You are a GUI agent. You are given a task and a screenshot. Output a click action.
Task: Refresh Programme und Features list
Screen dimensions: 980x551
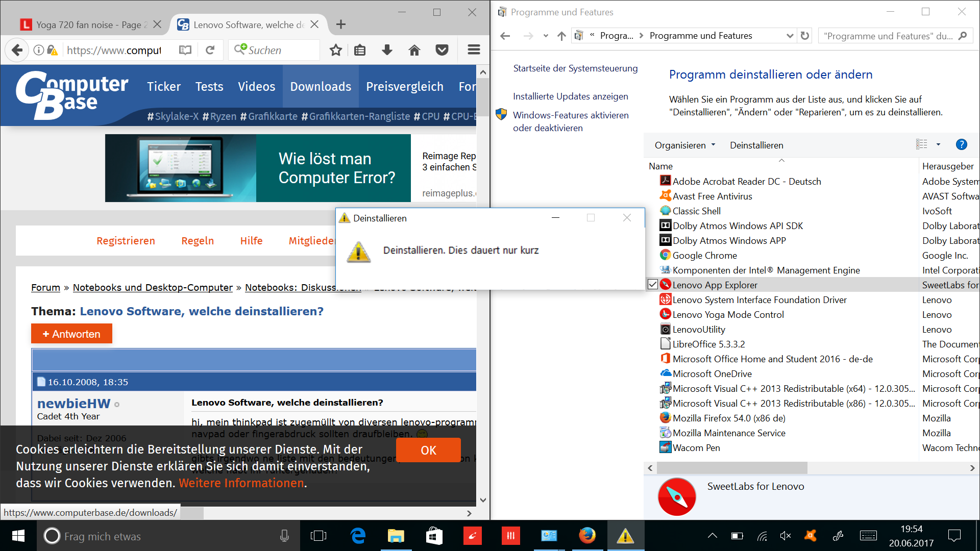pos(805,36)
